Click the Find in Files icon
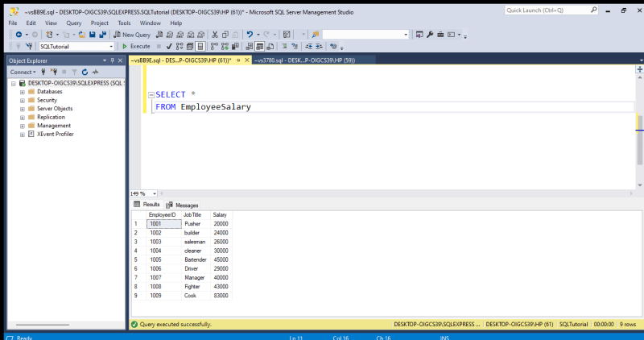The width and height of the screenshot is (644, 340). pos(316,35)
